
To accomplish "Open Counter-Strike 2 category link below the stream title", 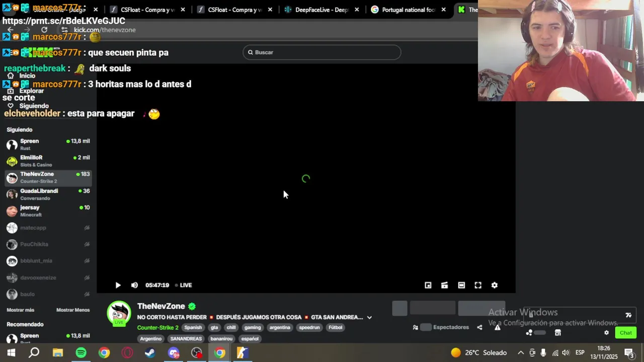I will (157, 327).
